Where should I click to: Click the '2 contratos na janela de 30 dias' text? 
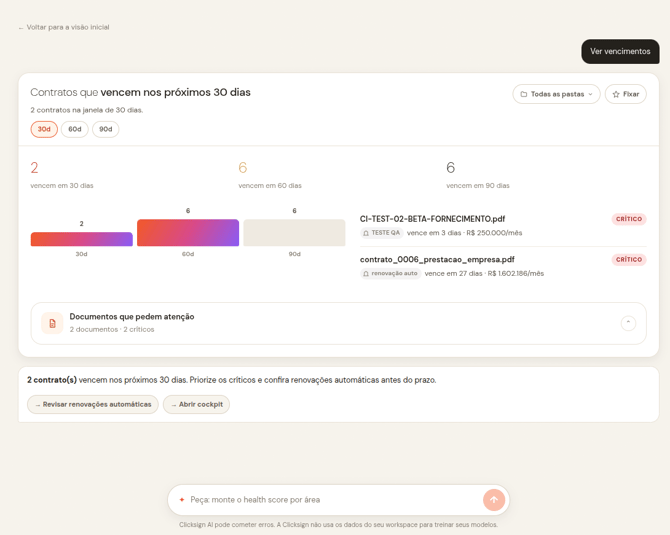(87, 110)
